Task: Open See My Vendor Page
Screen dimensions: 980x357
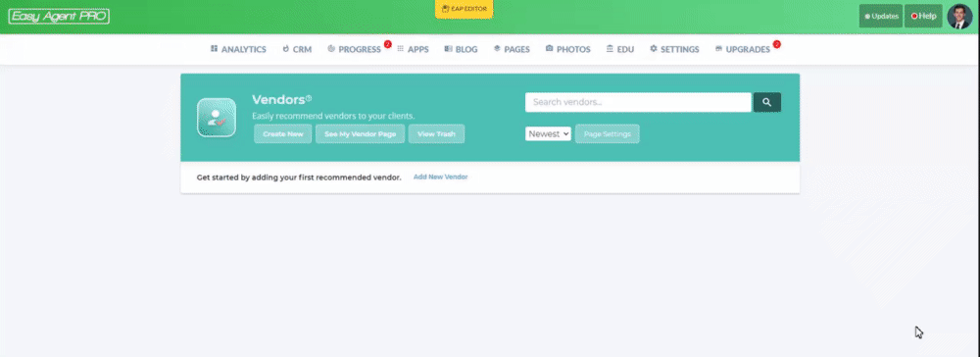Action: tap(360, 133)
